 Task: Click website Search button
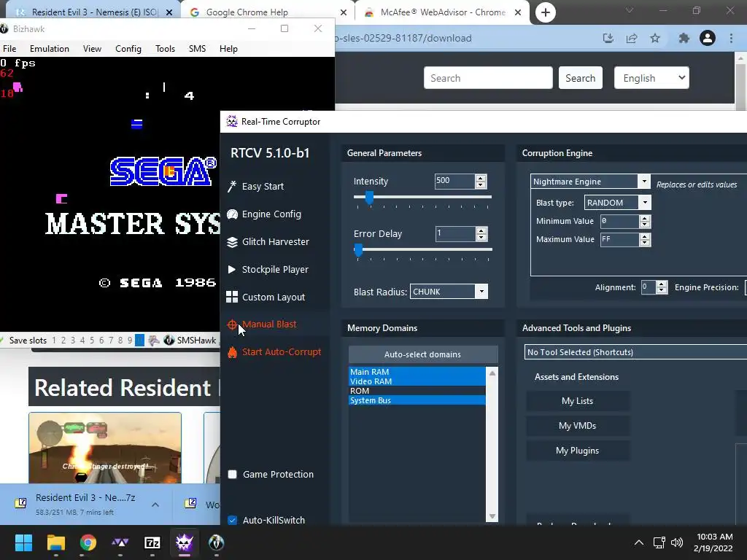pyautogui.click(x=580, y=78)
